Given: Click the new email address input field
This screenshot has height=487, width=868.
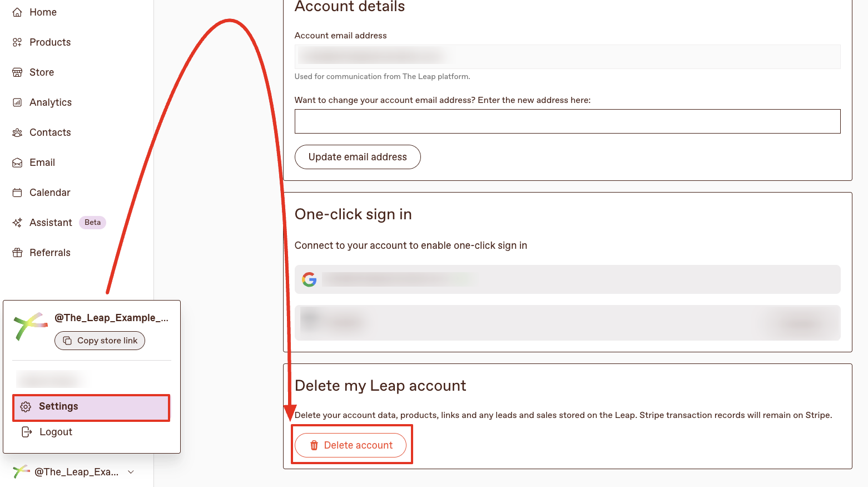Looking at the screenshot, I should pos(567,121).
